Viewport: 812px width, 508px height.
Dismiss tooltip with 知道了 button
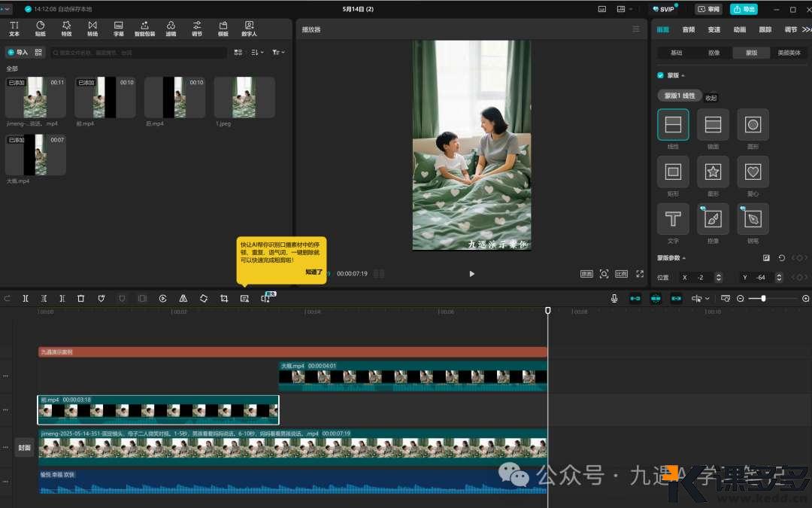(x=314, y=272)
